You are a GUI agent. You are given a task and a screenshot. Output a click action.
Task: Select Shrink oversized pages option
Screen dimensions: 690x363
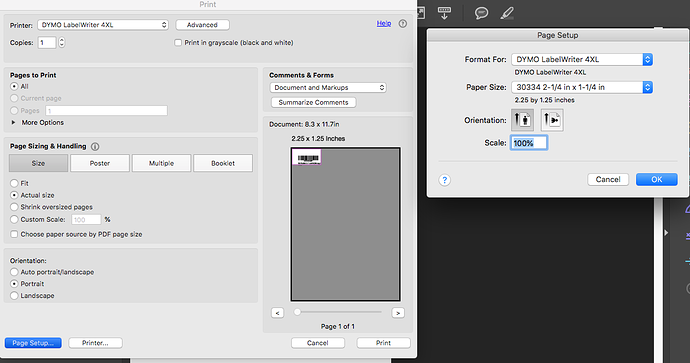(x=14, y=207)
